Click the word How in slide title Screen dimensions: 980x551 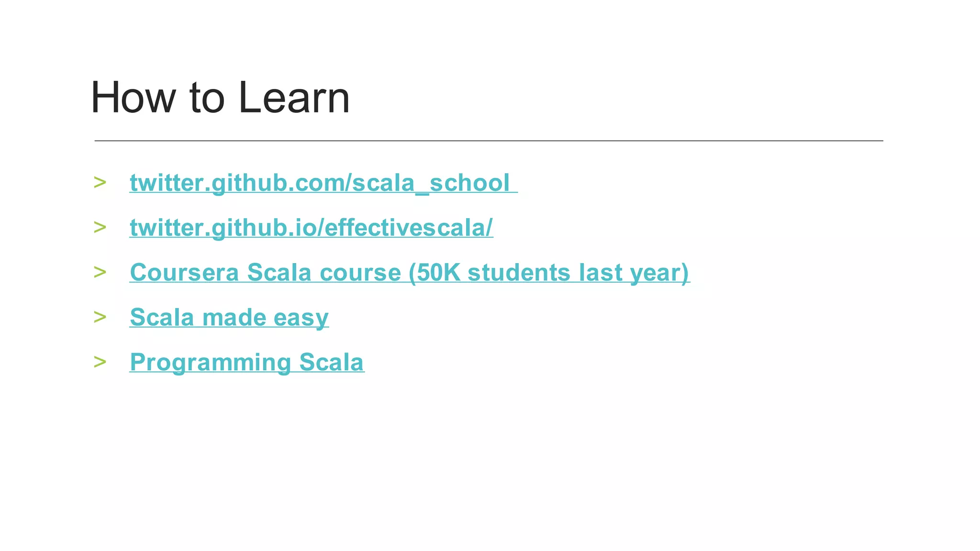pyautogui.click(x=133, y=98)
